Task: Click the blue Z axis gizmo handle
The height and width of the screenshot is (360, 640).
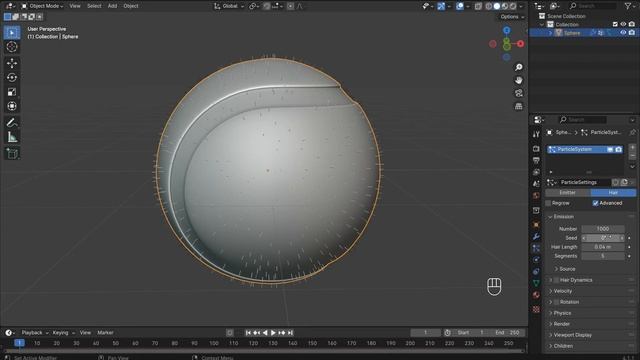Action: pyautogui.click(x=507, y=30)
